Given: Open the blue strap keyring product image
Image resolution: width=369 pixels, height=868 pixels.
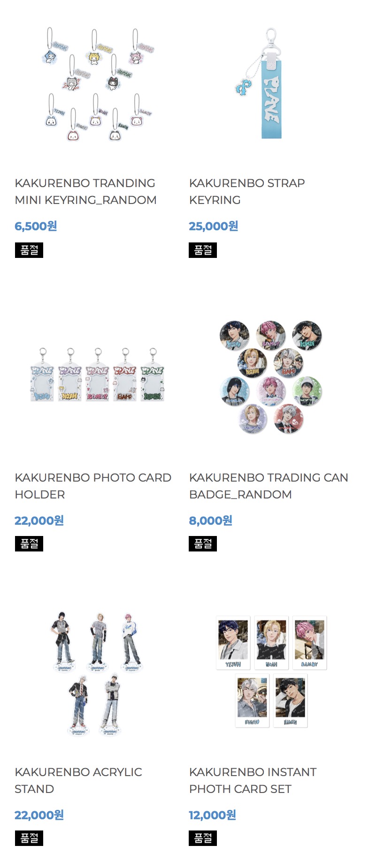Looking at the screenshot, I should point(271,83).
